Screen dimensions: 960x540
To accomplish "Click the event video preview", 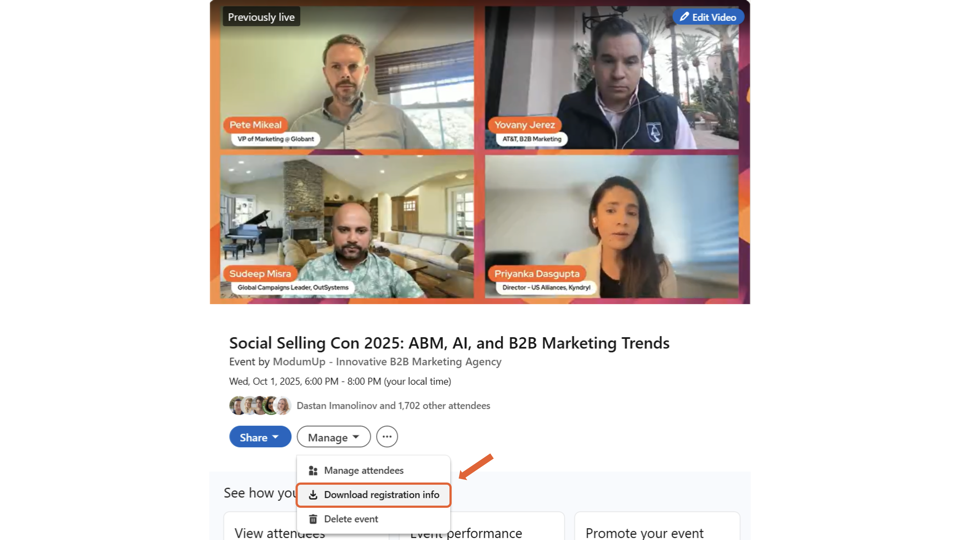I will [480, 152].
